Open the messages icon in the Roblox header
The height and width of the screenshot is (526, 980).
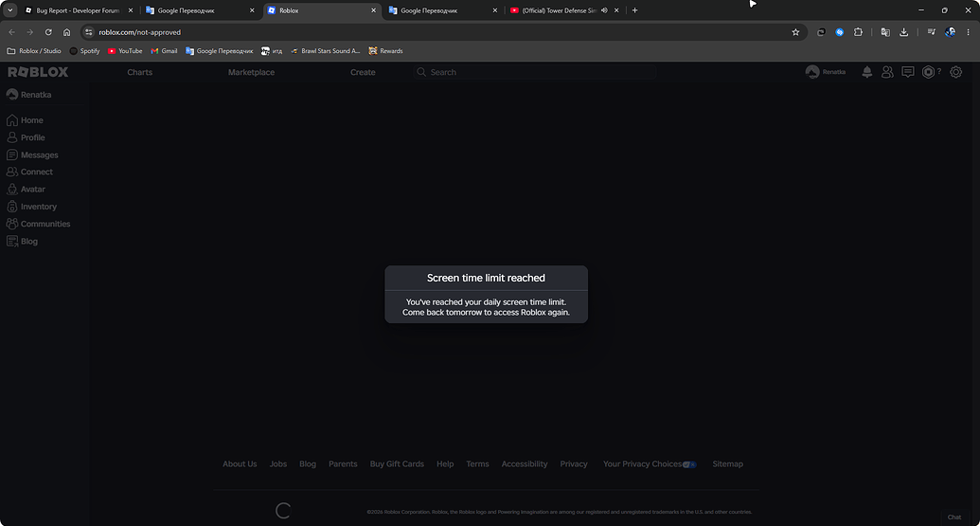(x=908, y=72)
